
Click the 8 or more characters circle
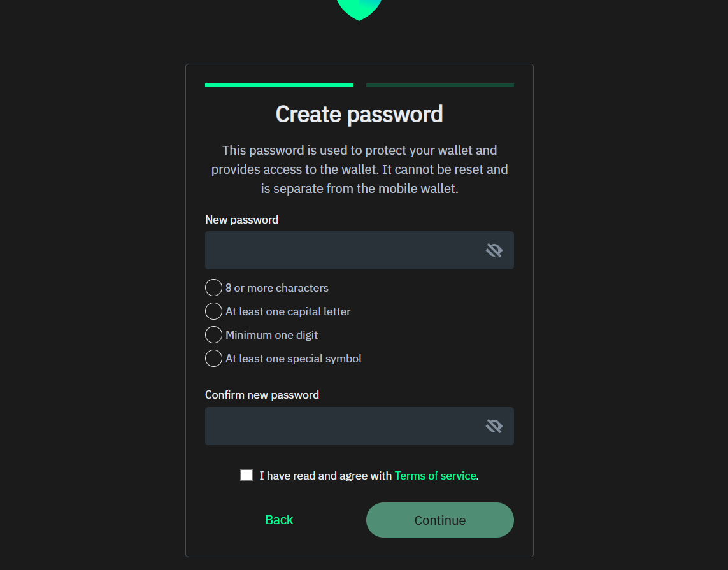click(x=214, y=288)
